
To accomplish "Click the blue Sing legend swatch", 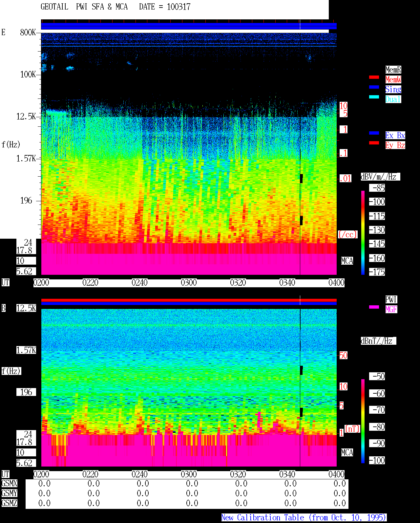I will (374, 87).
